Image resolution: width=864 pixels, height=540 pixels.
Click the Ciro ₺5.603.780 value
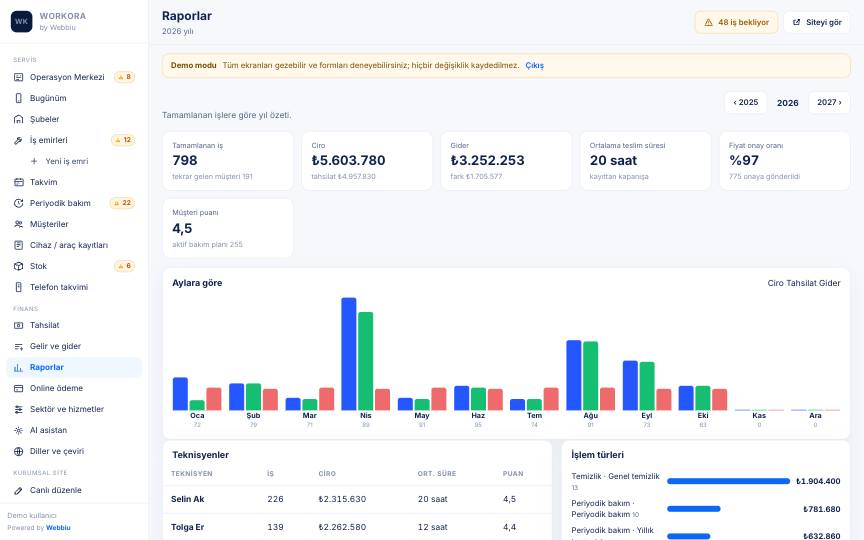[x=348, y=160]
